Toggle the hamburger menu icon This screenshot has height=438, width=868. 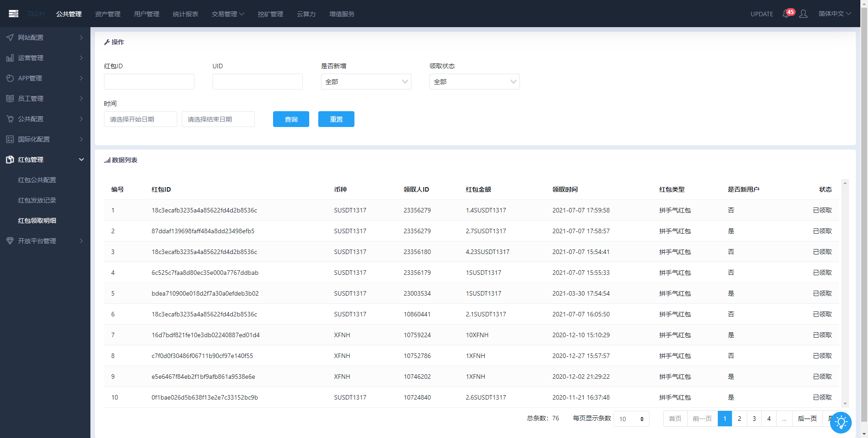[14, 14]
